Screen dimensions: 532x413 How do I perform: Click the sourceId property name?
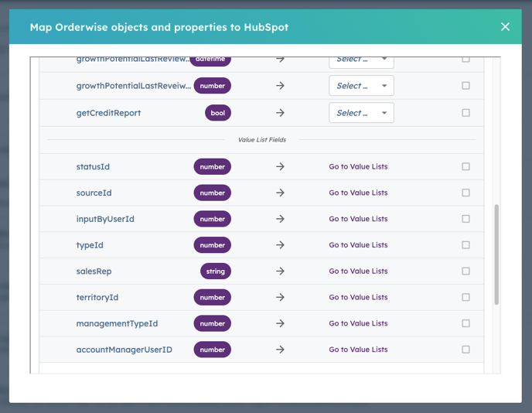(x=94, y=193)
